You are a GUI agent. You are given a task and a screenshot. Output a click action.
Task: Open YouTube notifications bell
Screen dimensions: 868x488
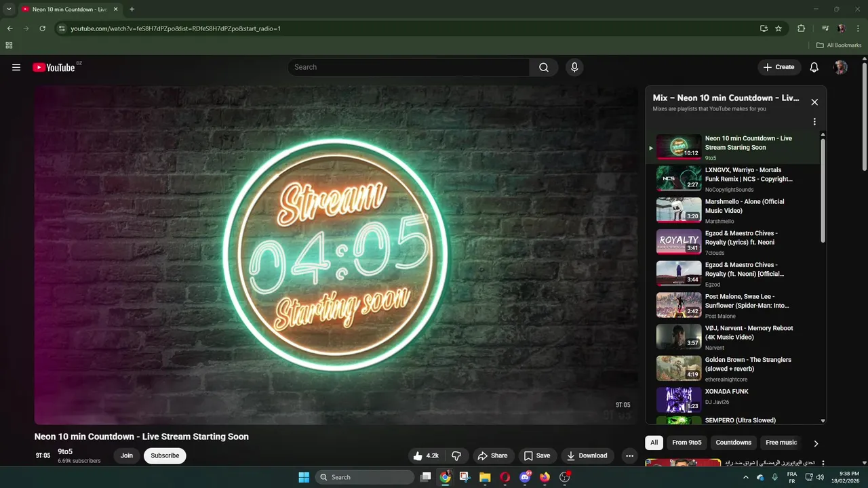click(814, 67)
